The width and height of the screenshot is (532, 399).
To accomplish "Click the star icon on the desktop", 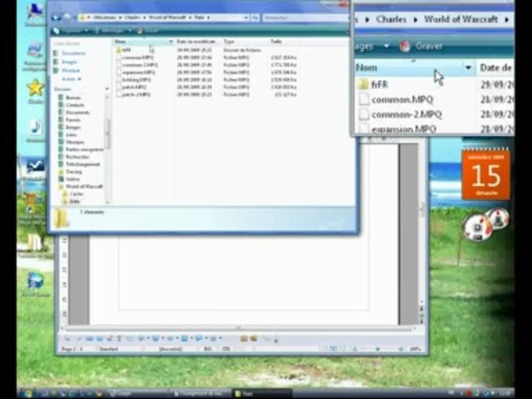I will [x=35, y=88].
